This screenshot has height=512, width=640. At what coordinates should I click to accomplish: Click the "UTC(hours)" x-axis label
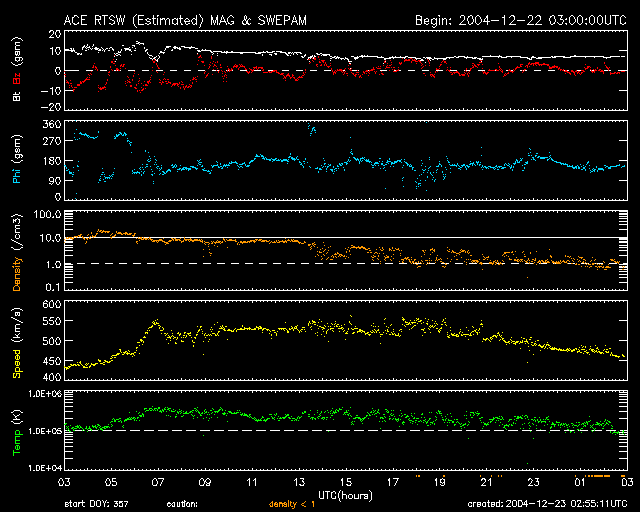point(345,495)
